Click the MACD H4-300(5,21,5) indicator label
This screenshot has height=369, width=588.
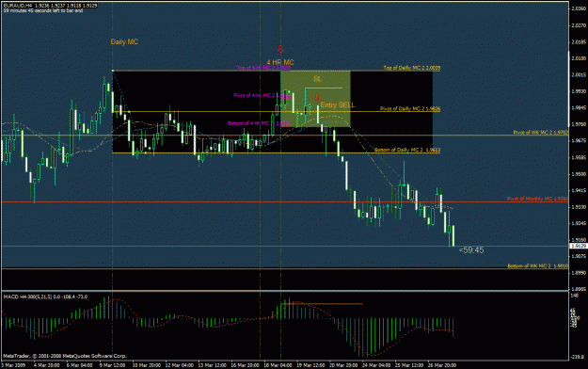pos(45,297)
